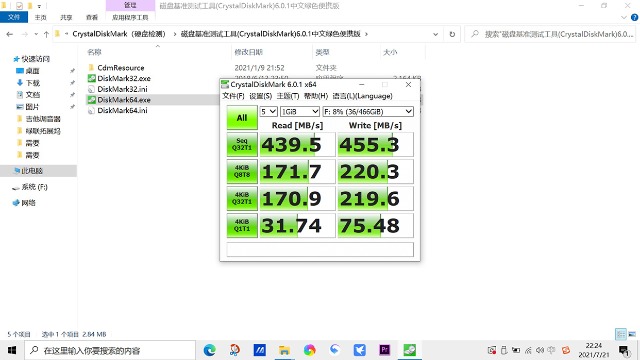Image resolution: width=640 pixels, height=360 pixels.
Task: Open the Explorer 文件 ribbon tab
Action: 13,17
